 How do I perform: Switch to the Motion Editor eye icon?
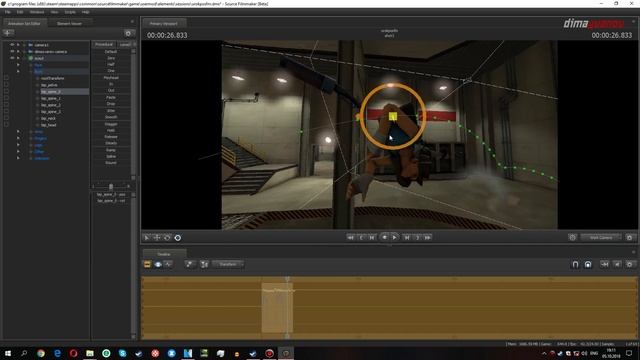tap(158, 264)
